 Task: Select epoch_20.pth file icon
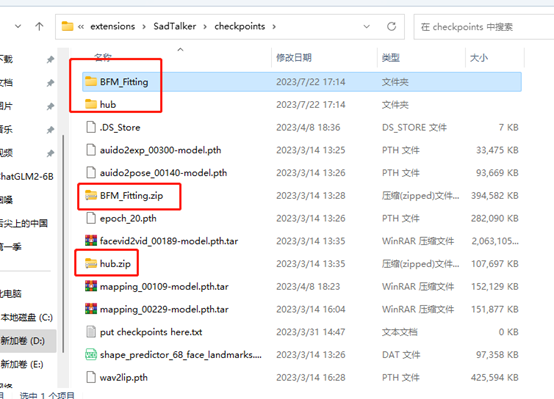tap(91, 218)
